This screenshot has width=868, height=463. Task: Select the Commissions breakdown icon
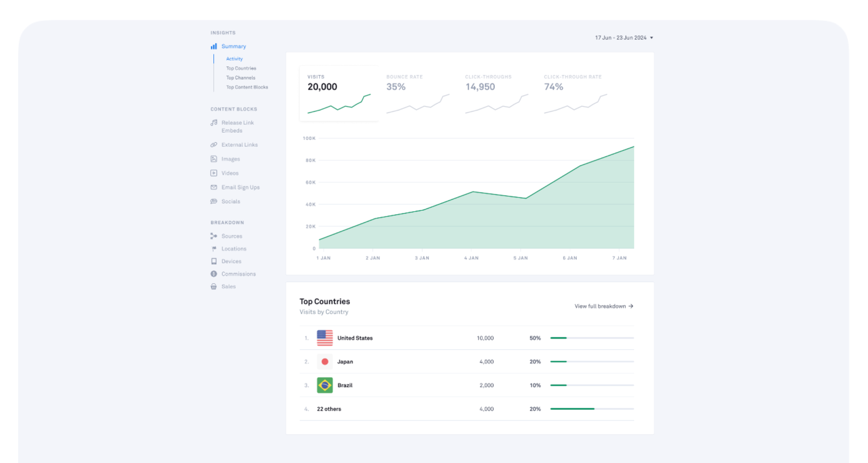pos(214,274)
